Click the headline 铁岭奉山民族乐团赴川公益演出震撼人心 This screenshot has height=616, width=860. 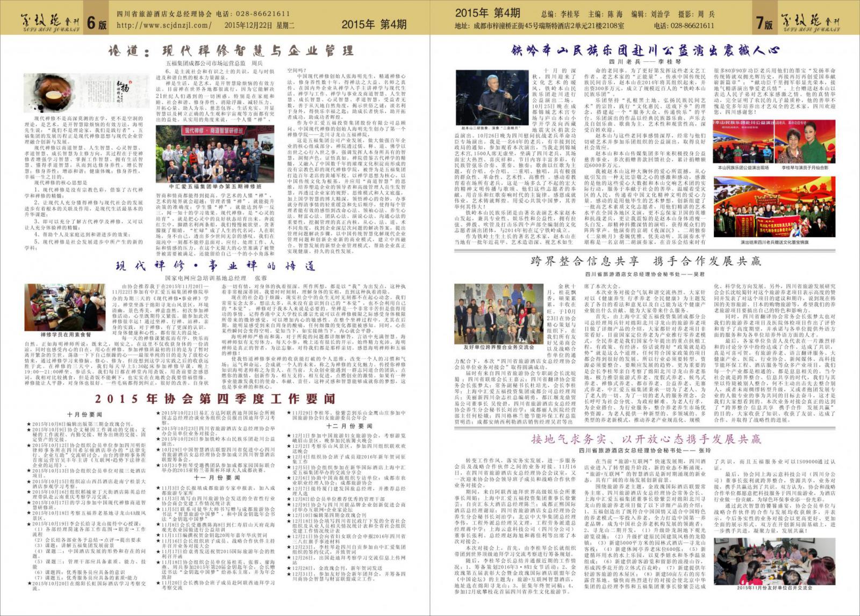tap(644, 51)
